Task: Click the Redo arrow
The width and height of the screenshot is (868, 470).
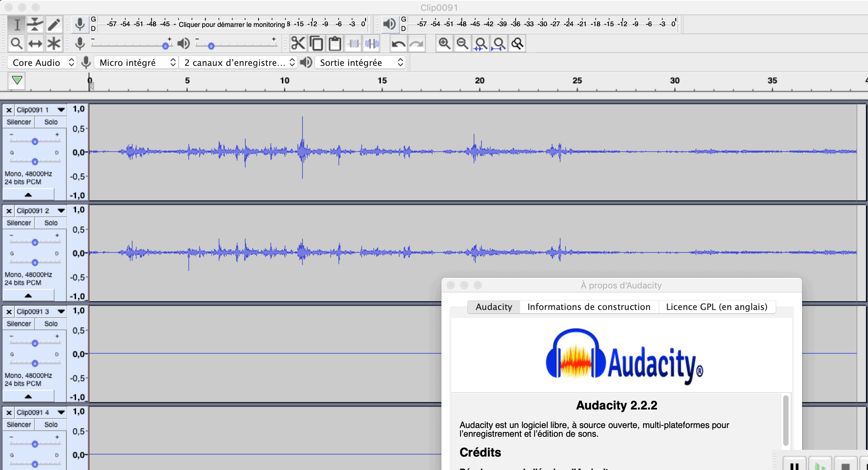Action: point(417,43)
